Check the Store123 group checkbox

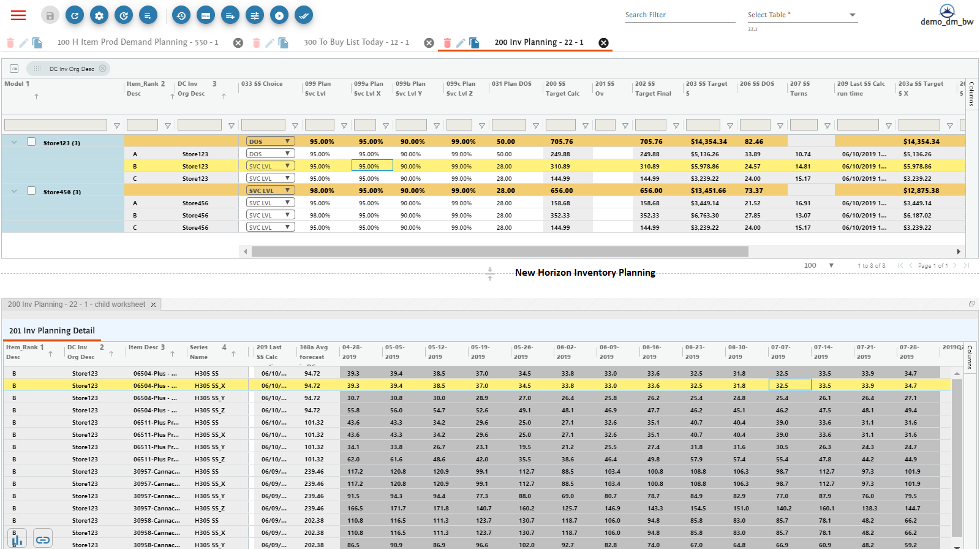[x=31, y=142]
